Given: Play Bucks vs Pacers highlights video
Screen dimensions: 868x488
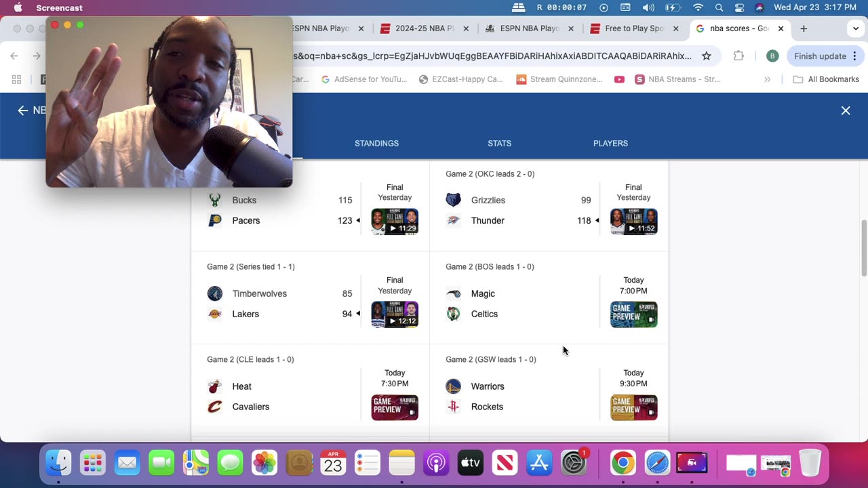Looking at the screenshot, I should pyautogui.click(x=395, y=222).
